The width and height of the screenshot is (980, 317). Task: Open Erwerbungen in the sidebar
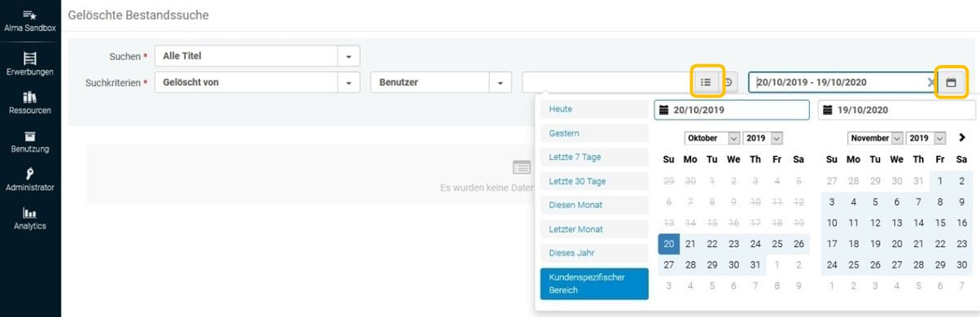click(x=30, y=63)
